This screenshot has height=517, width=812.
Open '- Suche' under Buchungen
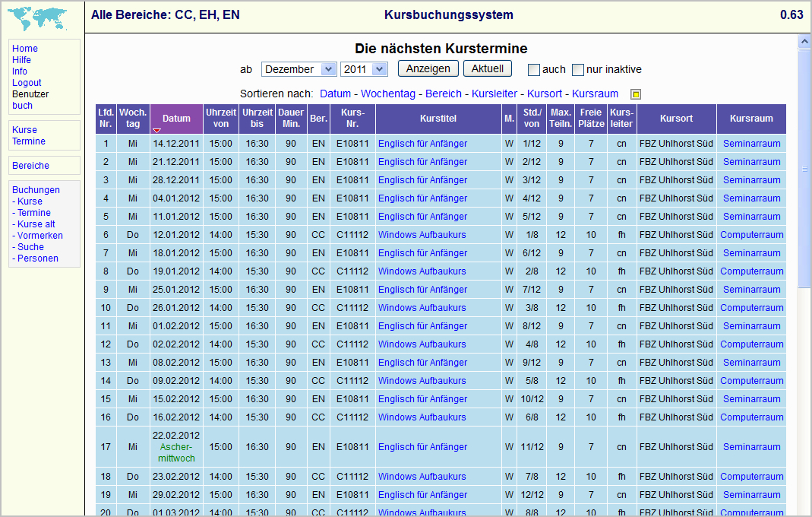click(28, 247)
